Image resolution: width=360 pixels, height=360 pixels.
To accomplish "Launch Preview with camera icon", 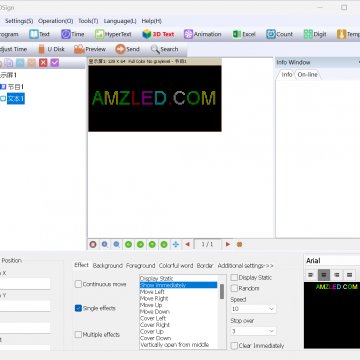I will pos(90,49).
